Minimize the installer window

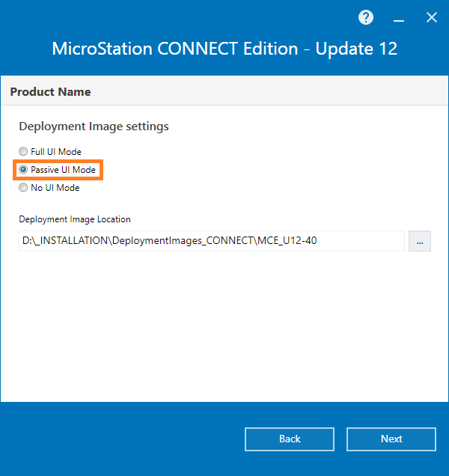[x=399, y=20]
